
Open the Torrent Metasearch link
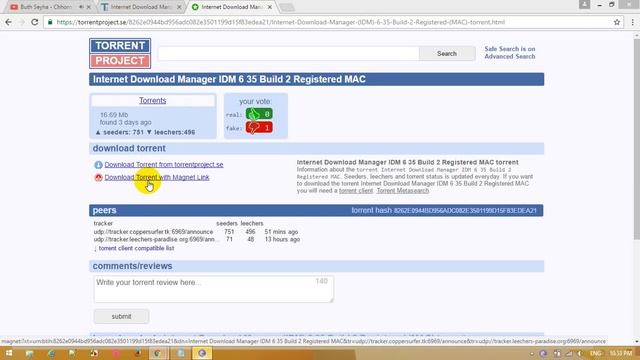tap(402, 191)
